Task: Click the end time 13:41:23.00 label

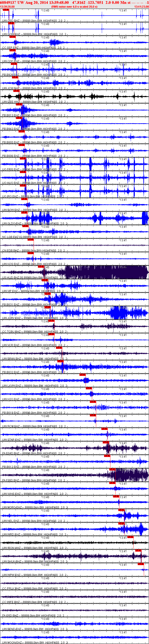Action: (142, 7)
